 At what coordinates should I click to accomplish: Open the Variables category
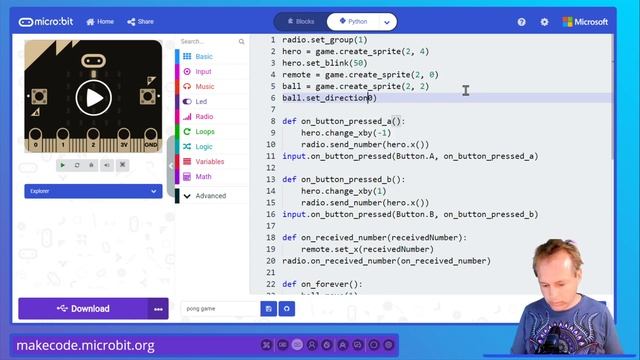point(211,162)
